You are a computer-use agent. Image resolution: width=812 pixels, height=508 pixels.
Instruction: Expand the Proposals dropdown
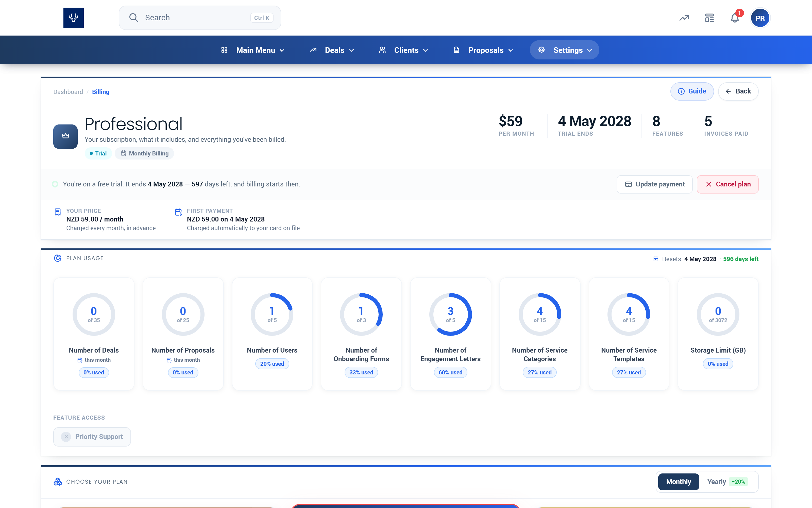(x=483, y=50)
